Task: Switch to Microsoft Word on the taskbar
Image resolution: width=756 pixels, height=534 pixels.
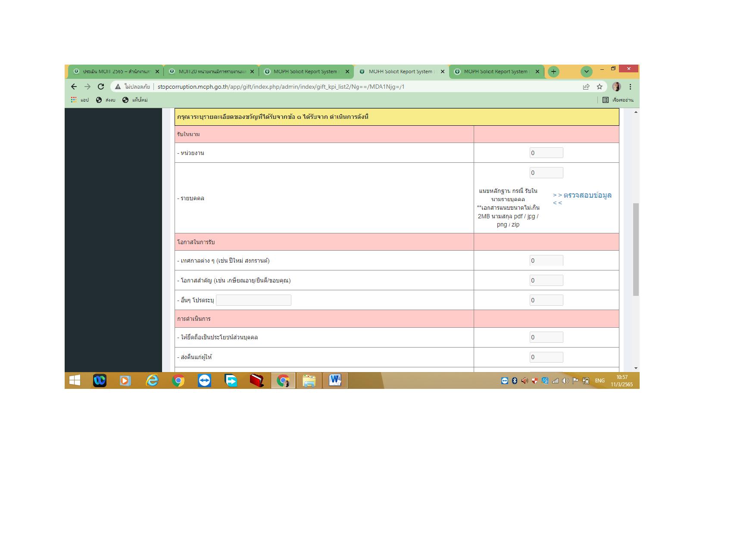Action: (x=335, y=380)
